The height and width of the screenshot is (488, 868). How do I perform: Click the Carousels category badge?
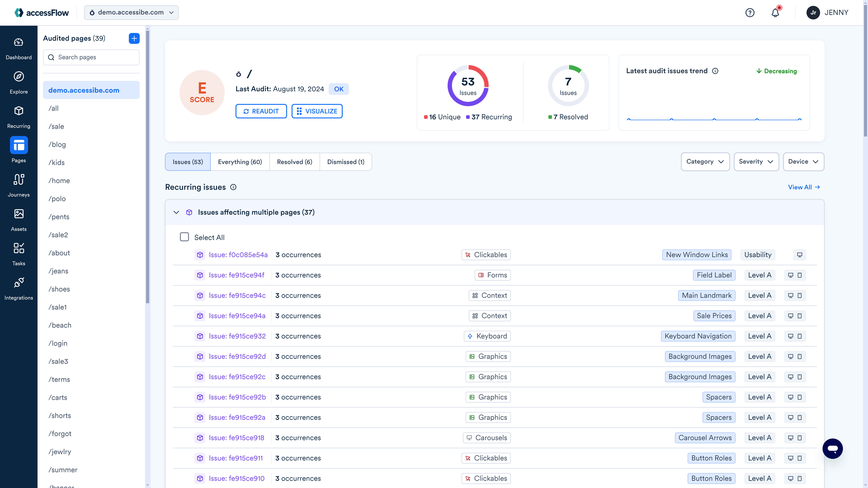pos(487,438)
